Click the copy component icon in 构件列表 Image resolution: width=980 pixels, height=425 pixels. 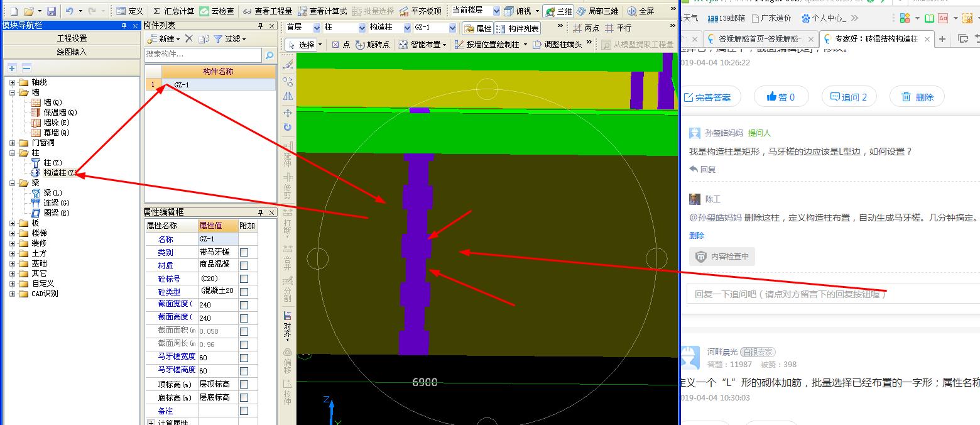[x=204, y=39]
